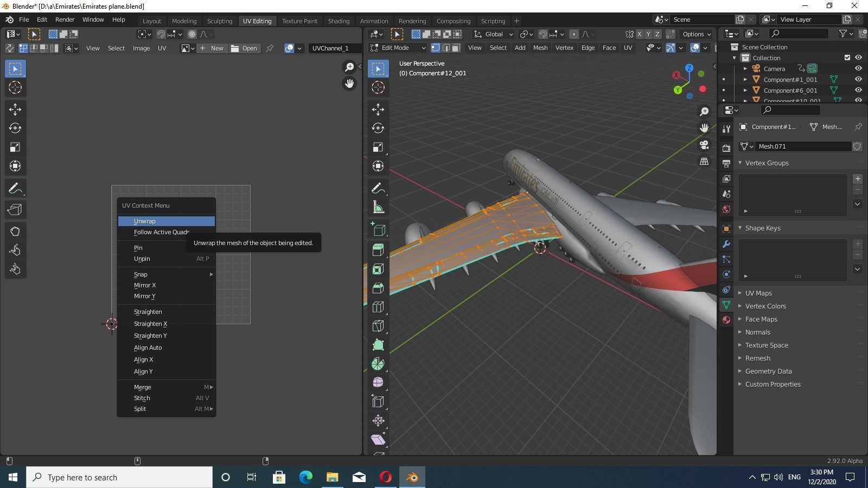Open Global transform orientation dropdown
Viewport: 868px width, 488px height.
click(493, 34)
